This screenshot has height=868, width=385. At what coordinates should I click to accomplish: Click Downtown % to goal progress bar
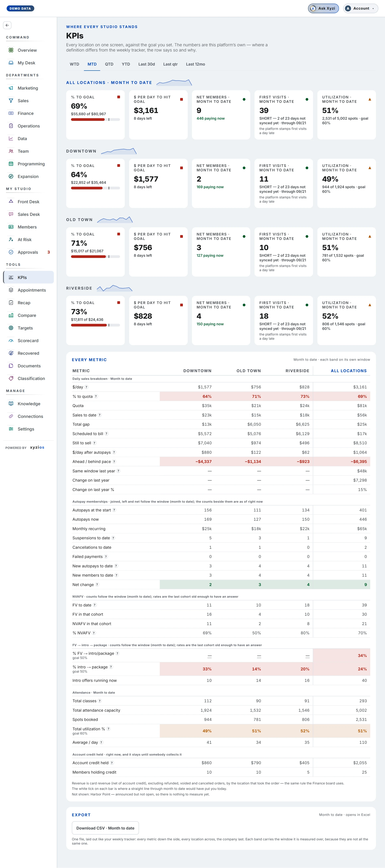point(95,188)
